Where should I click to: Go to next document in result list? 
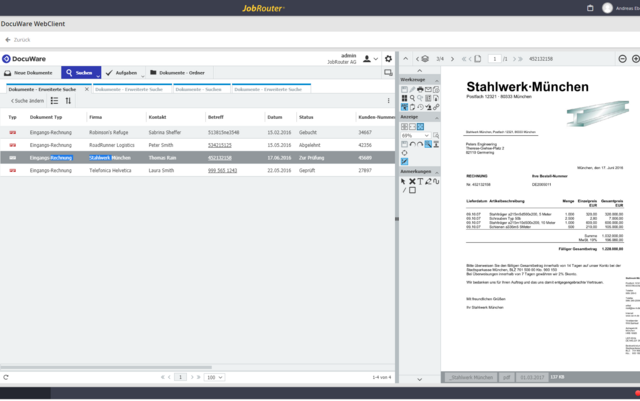tap(452, 59)
